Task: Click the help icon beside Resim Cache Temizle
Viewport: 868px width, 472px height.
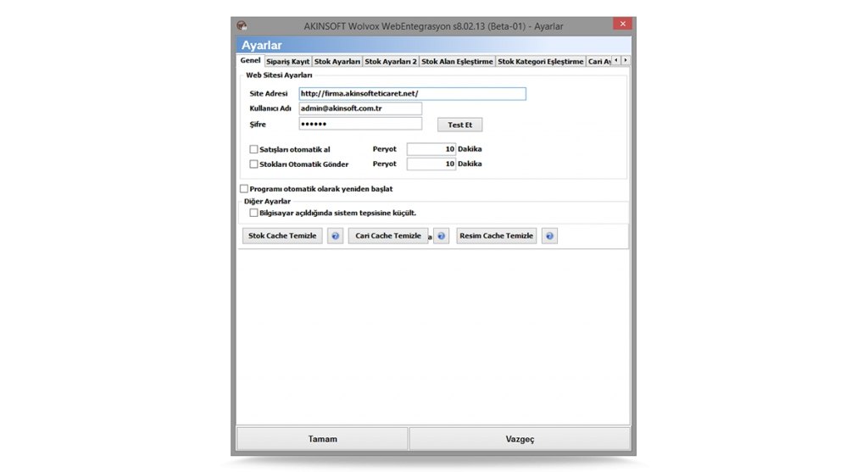Action: pos(549,236)
